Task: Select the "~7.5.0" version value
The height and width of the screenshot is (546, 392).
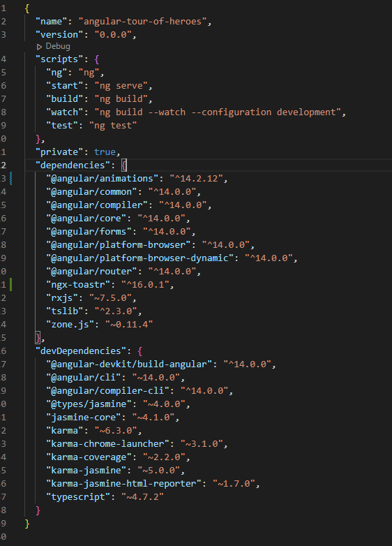Action: click(110, 297)
